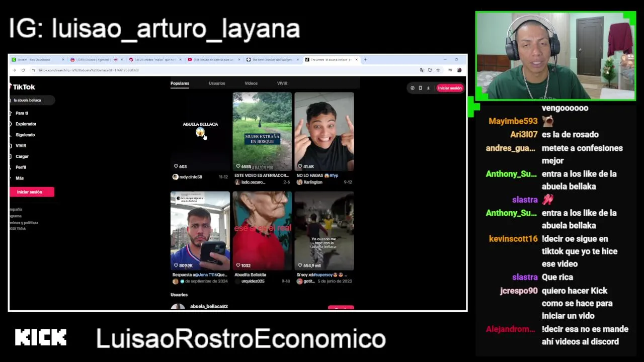This screenshot has height=362, width=644.
Task: Open lado.oscuro profile link
Action: pos(254,182)
